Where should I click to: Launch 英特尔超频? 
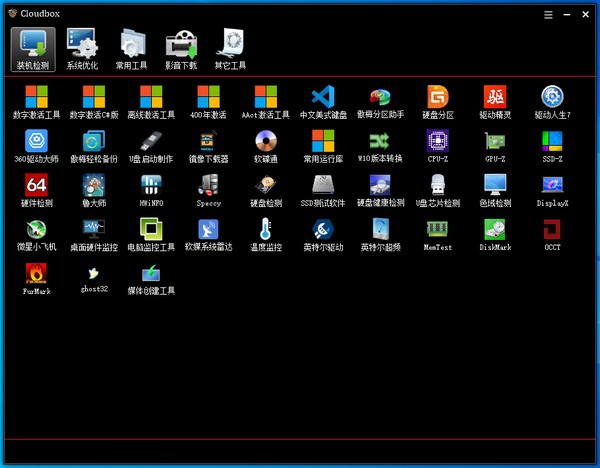pyautogui.click(x=380, y=235)
